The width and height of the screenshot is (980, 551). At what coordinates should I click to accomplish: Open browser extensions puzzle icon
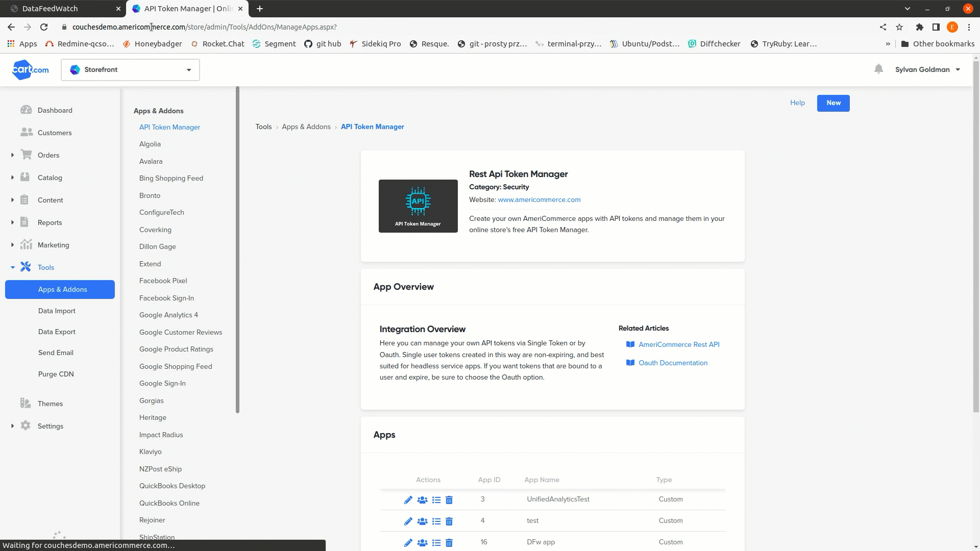(x=920, y=27)
